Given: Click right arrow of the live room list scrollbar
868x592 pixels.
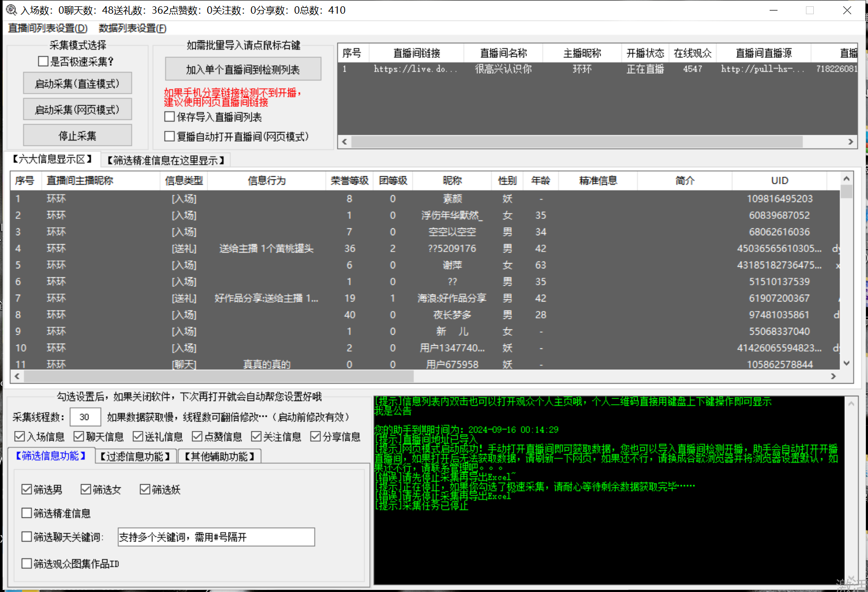Looking at the screenshot, I should [851, 142].
